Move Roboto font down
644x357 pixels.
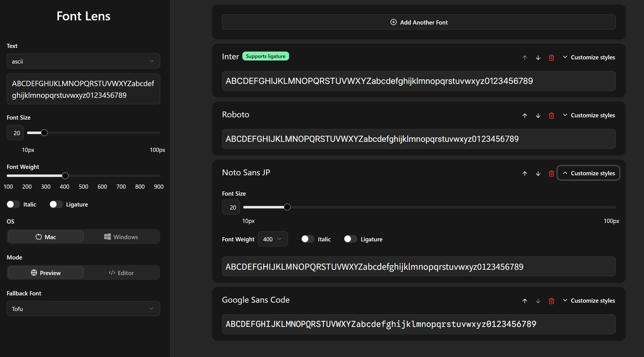(x=538, y=116)
